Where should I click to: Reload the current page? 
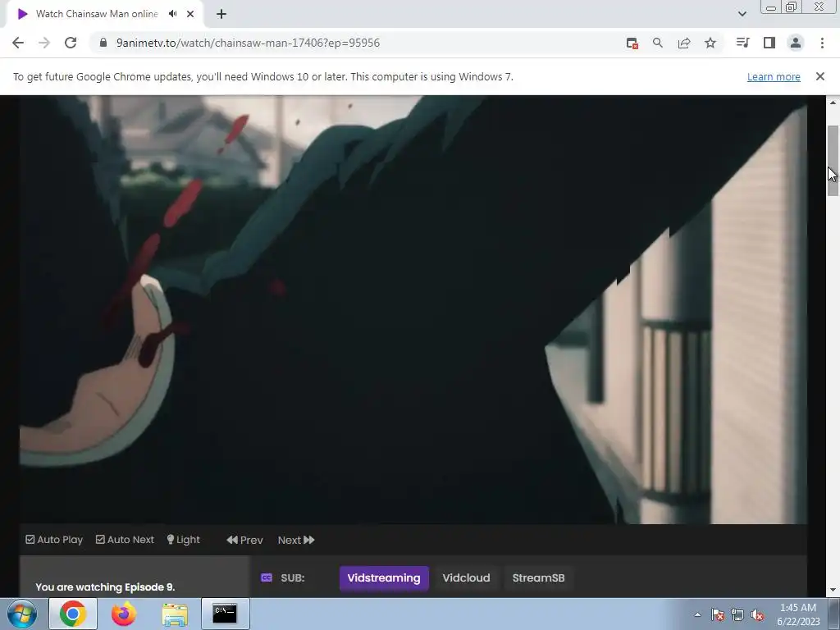(x=71, y=43)
